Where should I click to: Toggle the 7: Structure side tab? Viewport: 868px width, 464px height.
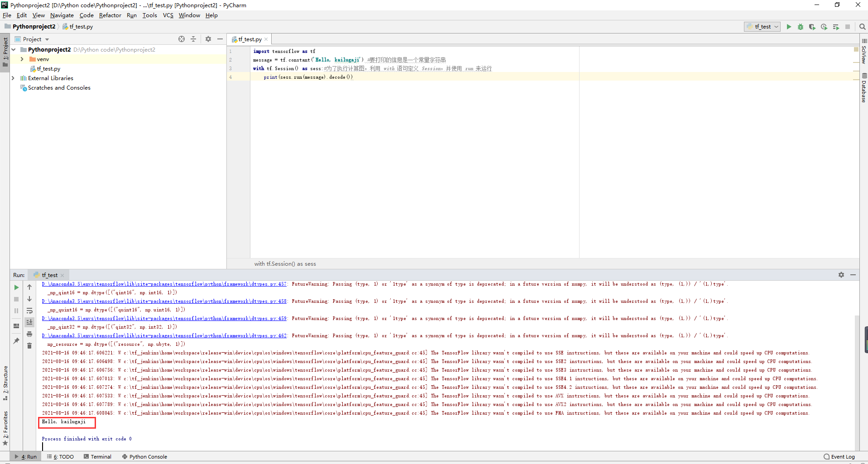[5, 383]
